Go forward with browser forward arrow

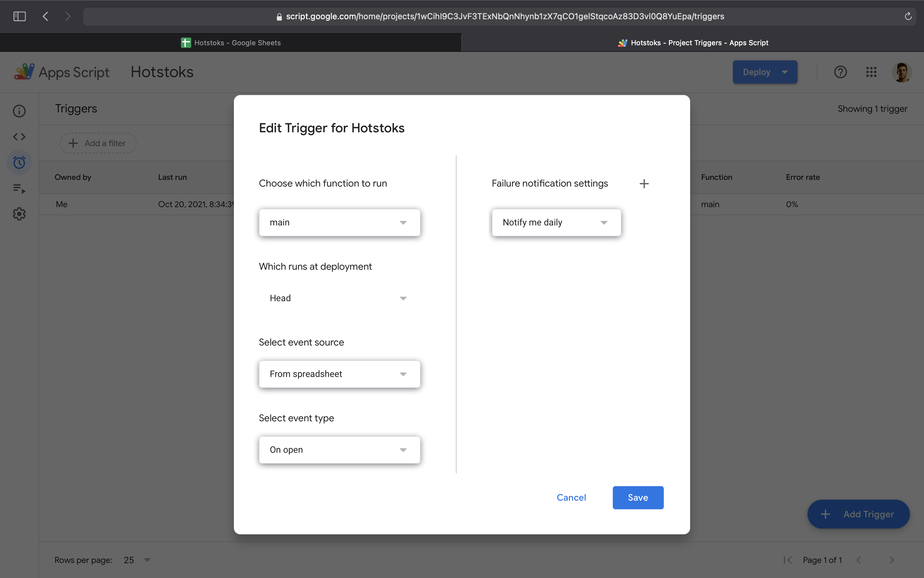point(68,16)
